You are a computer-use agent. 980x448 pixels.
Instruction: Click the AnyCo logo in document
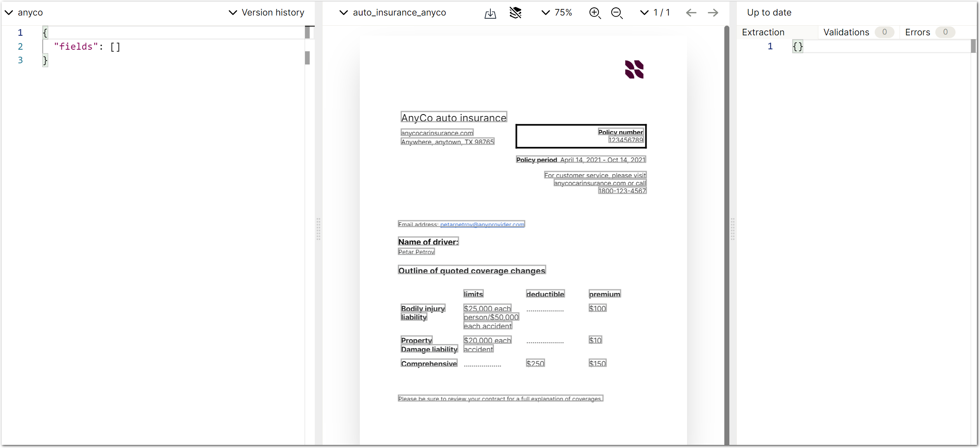click(634, 69)
